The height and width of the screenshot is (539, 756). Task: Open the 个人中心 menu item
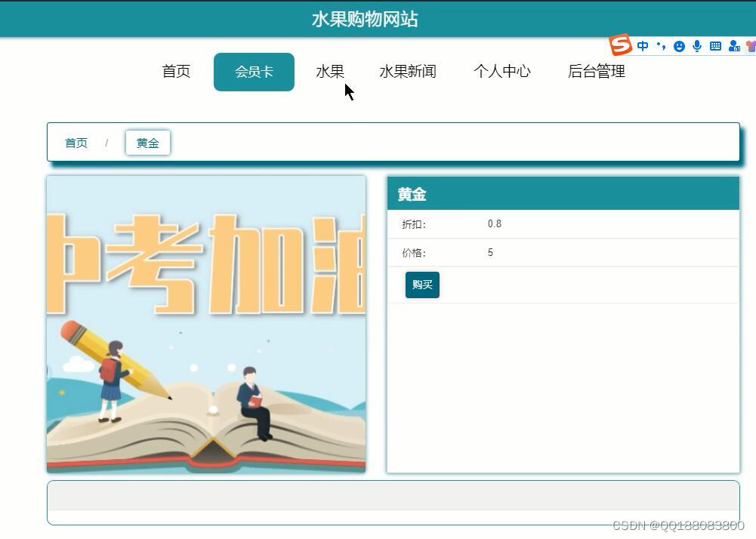(502, 72)
